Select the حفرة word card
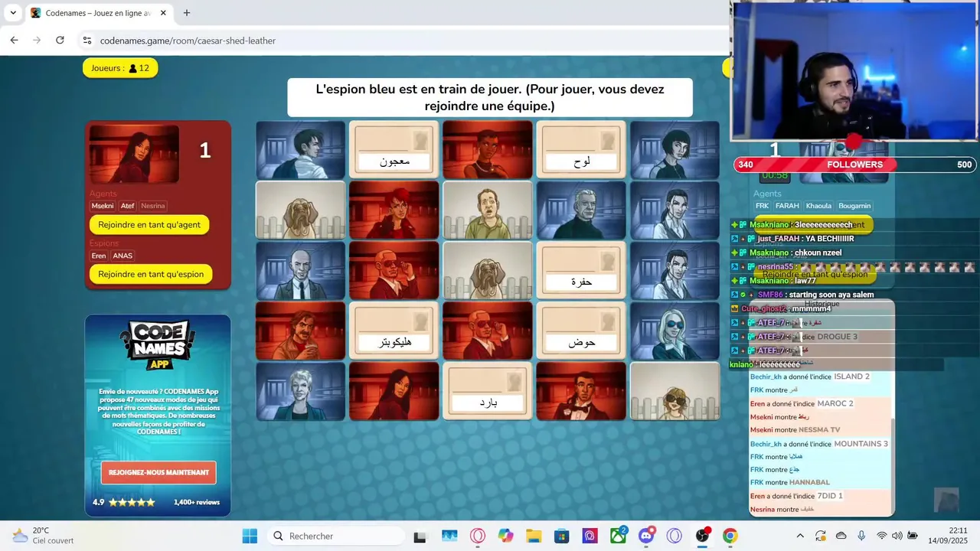The height and width of the screenshot is (551, 980). click(581, 270)
